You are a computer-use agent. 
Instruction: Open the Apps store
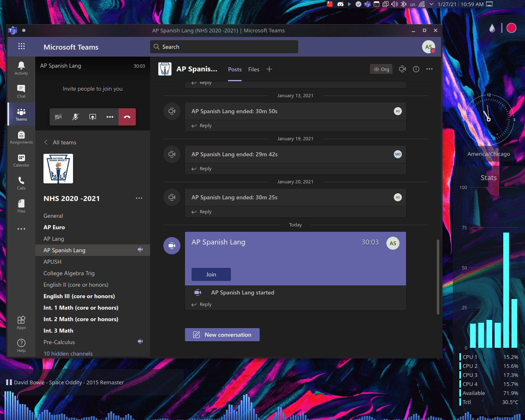(21, 322)
